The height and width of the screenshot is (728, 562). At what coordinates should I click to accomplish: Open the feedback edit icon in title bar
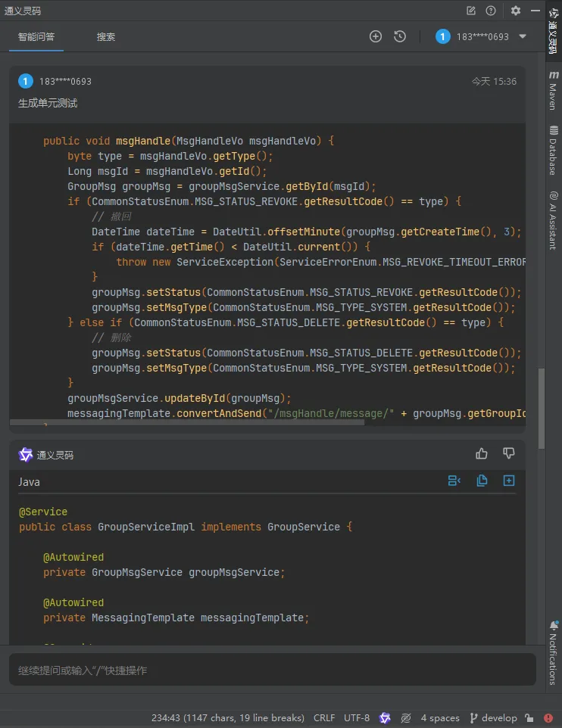pyautogui.click(x=471, y=10)
